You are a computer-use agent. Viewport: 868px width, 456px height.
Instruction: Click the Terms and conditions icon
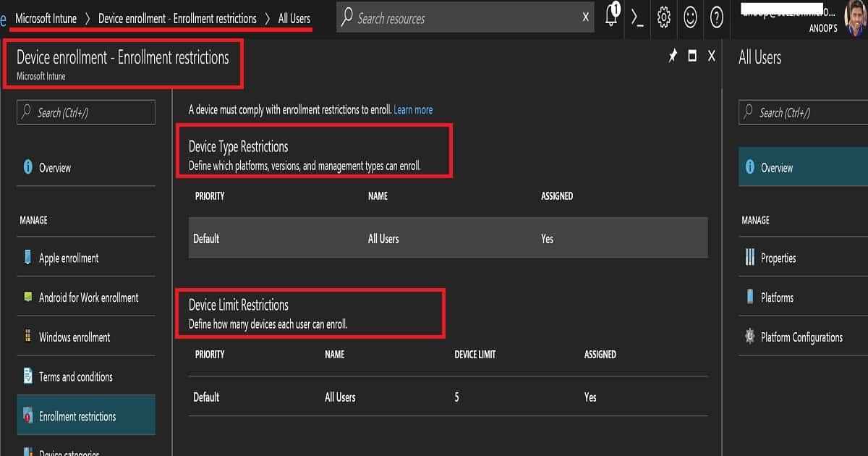(x=27, y=376)
